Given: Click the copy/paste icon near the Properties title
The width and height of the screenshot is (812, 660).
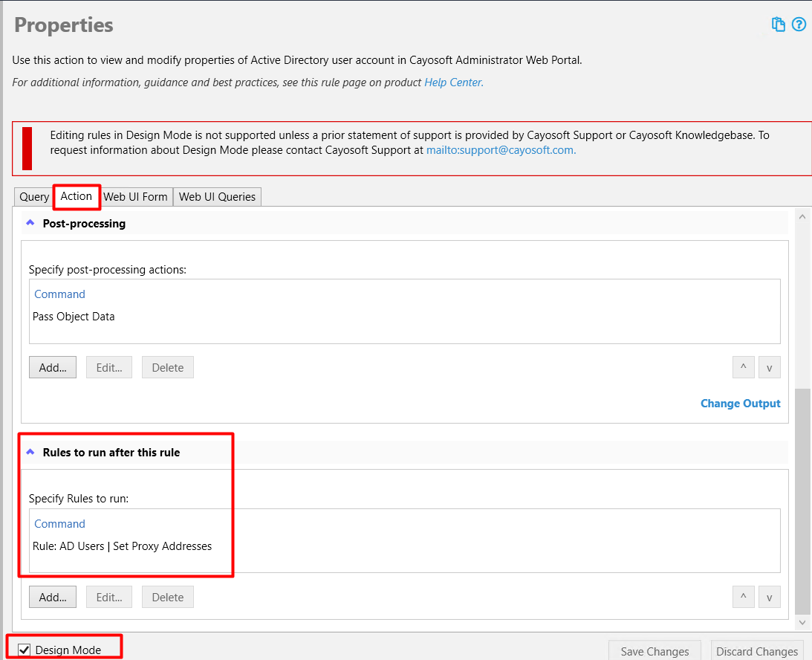Looking at the screenshot, I should 778,25.
